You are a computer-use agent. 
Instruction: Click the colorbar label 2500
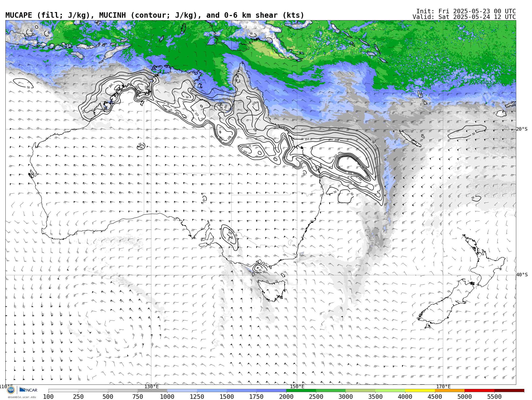pos(316,397)
